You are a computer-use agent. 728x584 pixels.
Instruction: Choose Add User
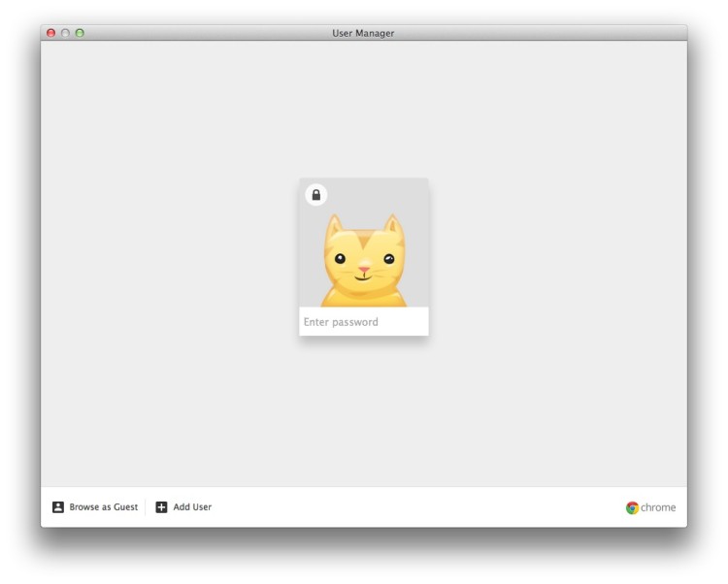(x=183, y=507)
